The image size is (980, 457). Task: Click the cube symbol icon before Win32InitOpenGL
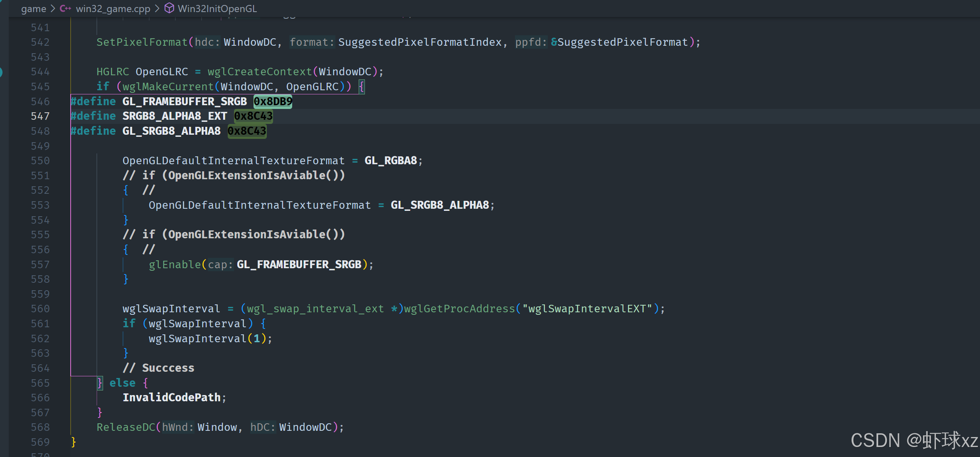coord(169,8)
